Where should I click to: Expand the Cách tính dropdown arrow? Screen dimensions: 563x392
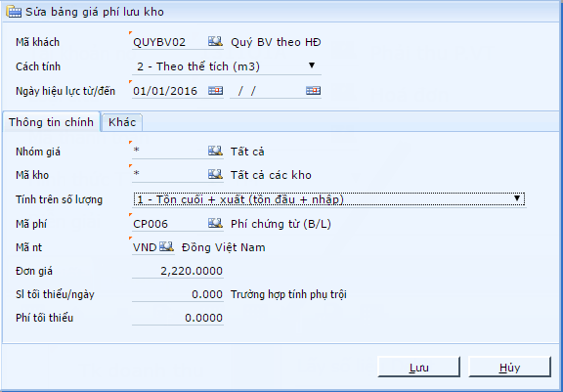[x=312, y=65]
